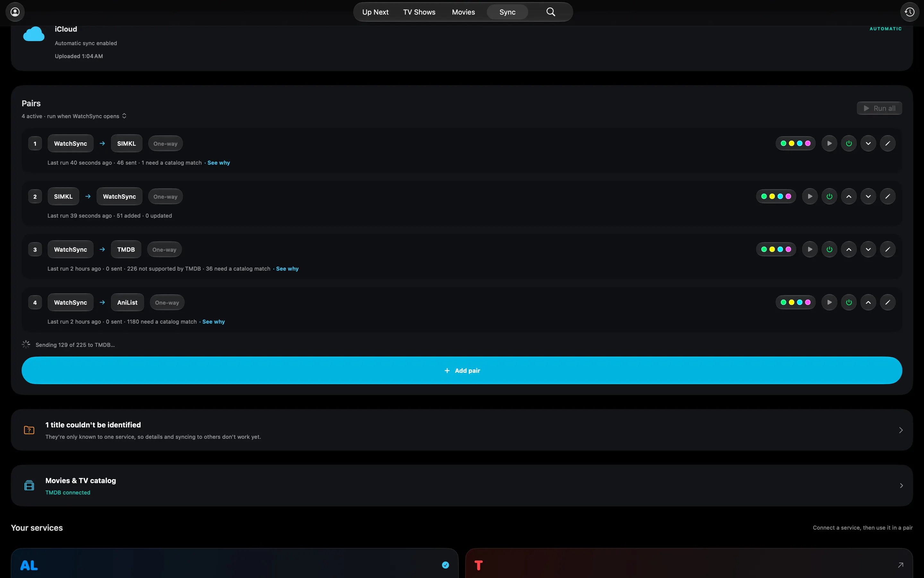Click the search magnifier icon
This screenshot has height=578, width=924.
(551, 12)
